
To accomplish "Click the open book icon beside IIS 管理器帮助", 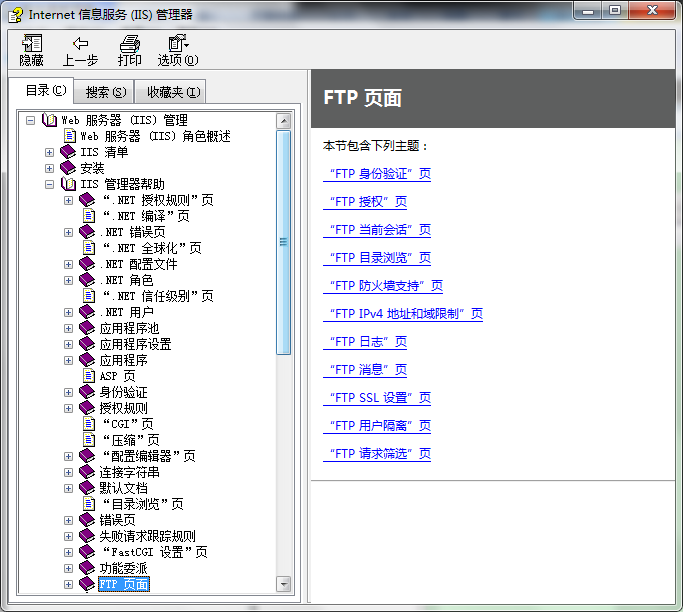I will tap(68, 184).
